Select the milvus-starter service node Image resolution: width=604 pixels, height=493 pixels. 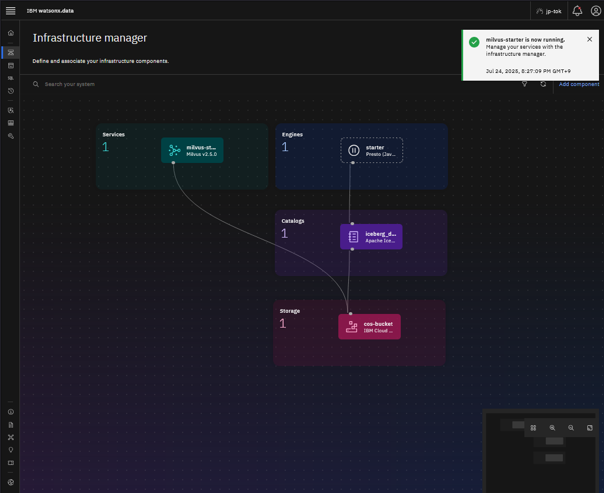pyautogui.click(x=192, y=150)
